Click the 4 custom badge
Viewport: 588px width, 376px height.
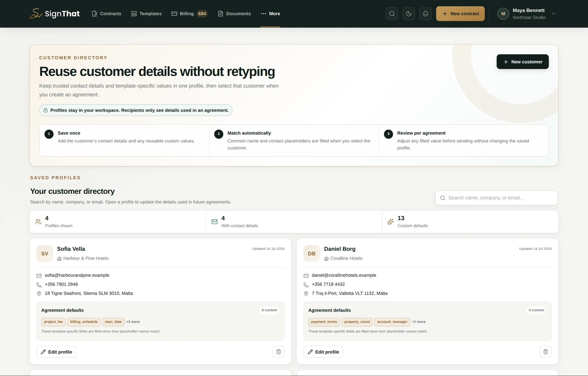[536, 310]
